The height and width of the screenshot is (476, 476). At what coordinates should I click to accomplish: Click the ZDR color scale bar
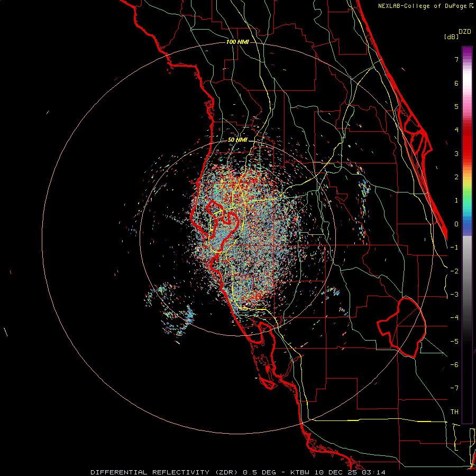pos(467,235)
